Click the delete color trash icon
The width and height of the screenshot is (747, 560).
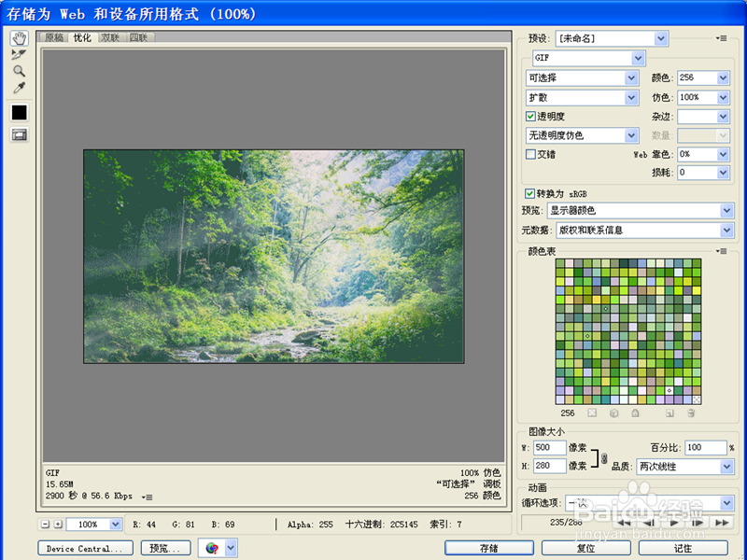(691, 413)
